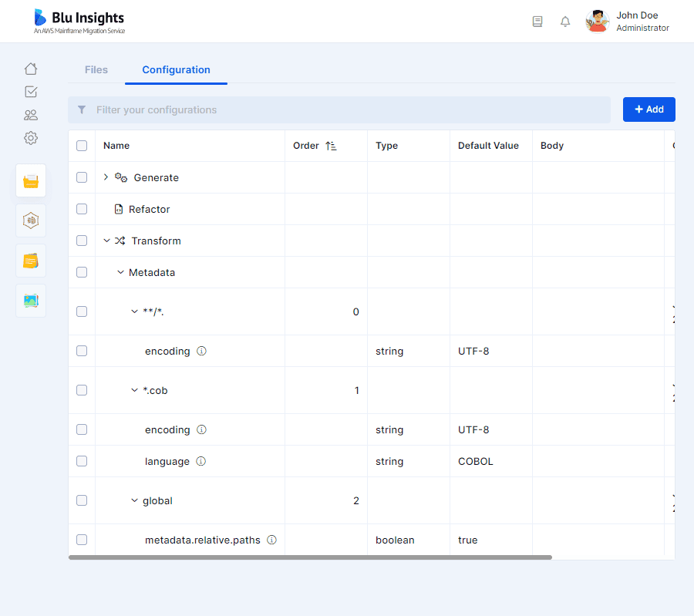Sort by the Order column header
The image size is (694, 616).
point(306,146)
